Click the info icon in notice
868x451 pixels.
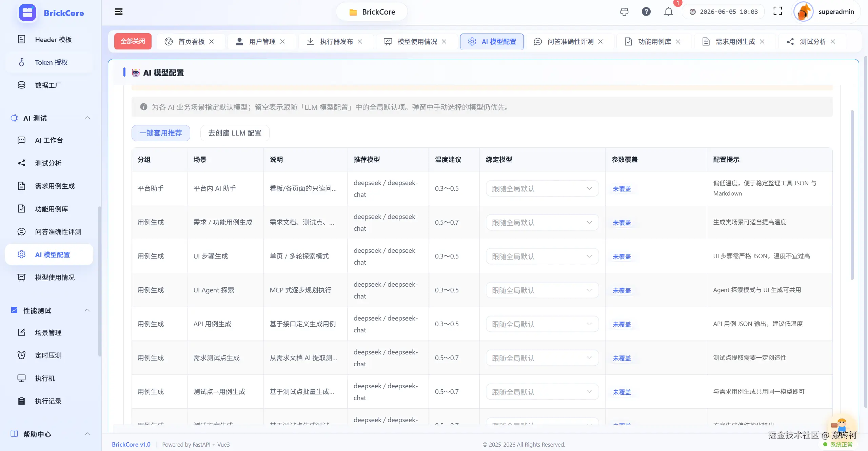click(x=144, y=107)
